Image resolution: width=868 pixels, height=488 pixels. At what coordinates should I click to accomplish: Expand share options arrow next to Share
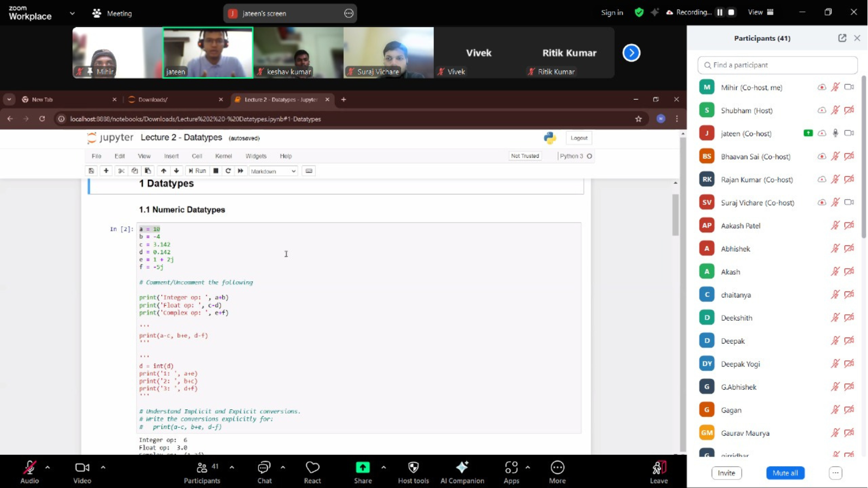[x=384, y=467]
